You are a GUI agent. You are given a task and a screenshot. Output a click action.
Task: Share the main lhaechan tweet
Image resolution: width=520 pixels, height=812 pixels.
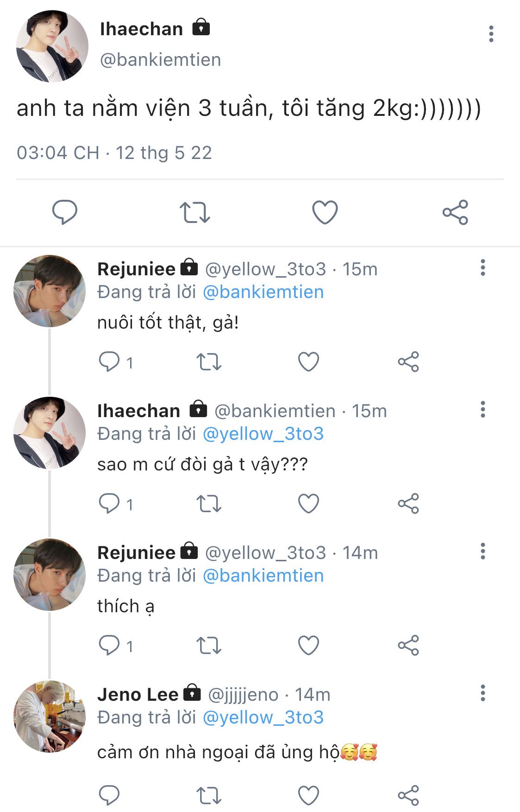455,212
